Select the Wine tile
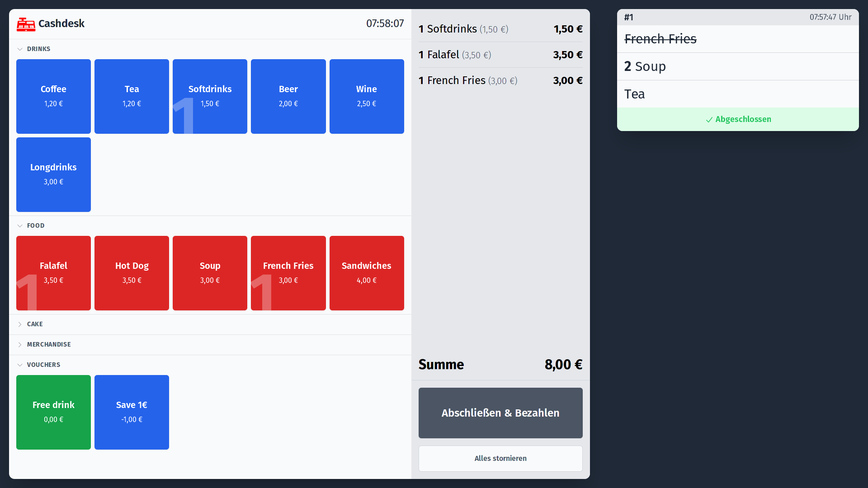The width and height of the screenshot is (868, 488). click(x=367, y=96)
